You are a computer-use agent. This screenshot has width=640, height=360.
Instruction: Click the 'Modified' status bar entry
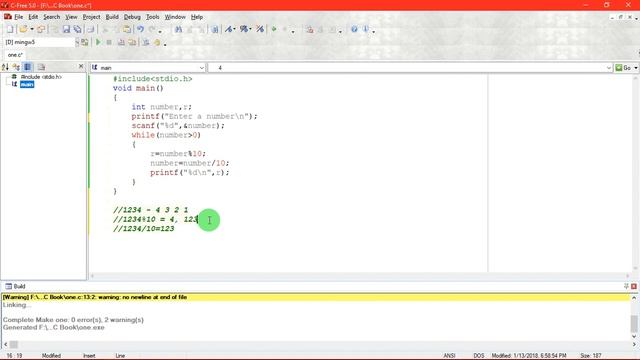pyautogui.click(x=51, y=356)
